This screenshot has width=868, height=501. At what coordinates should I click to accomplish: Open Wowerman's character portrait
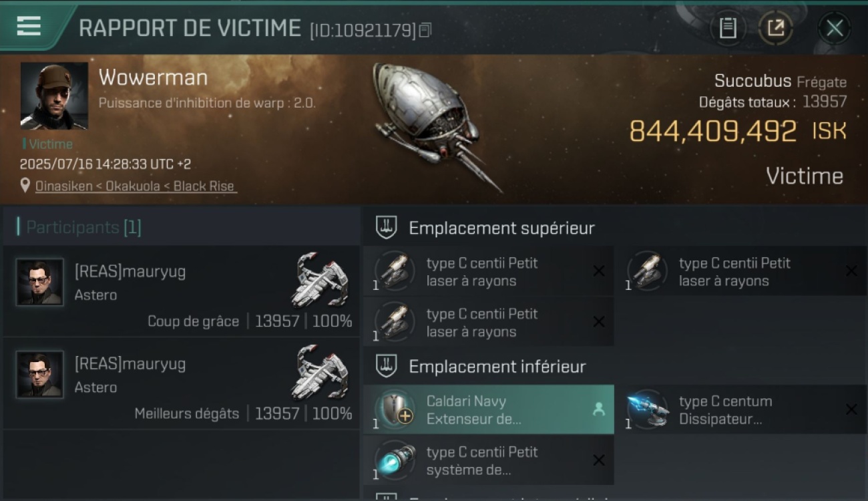(54, 96)
